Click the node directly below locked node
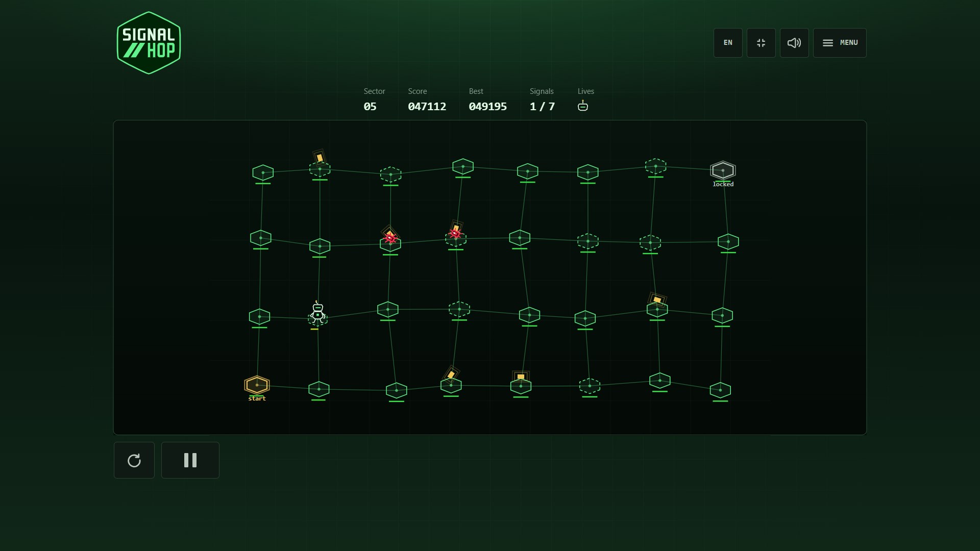 point(728,242)
